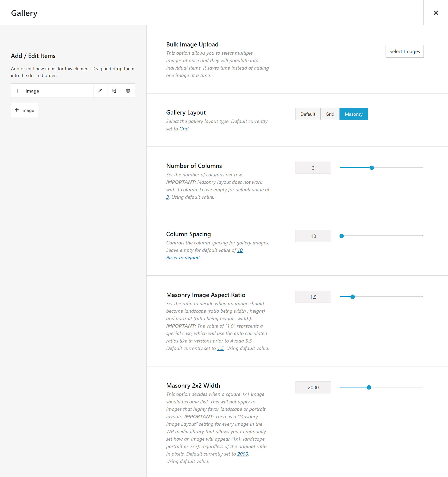The width and height of the screenshot is (448, 477).
Task: Choose the Default gallery layout
Action: [308, 114]
